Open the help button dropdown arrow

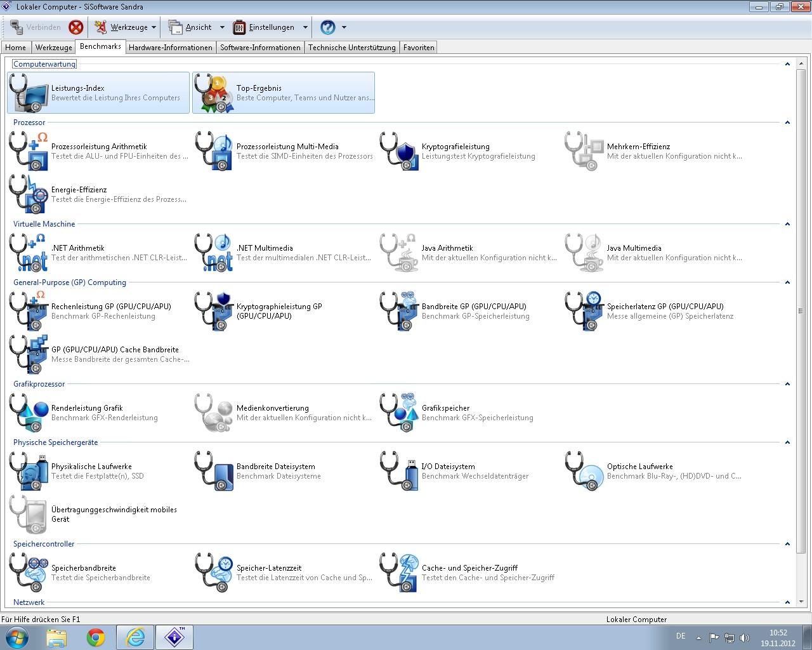point(344,27)
